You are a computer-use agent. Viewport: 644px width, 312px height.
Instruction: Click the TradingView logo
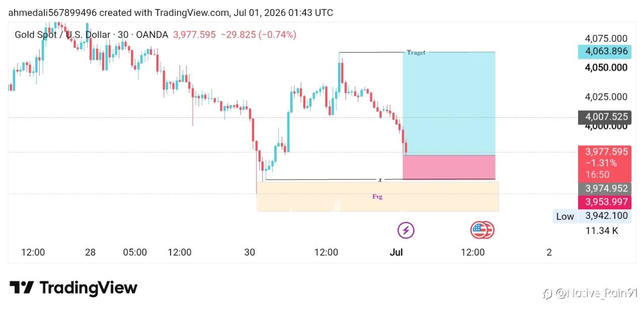coord(73,288)
